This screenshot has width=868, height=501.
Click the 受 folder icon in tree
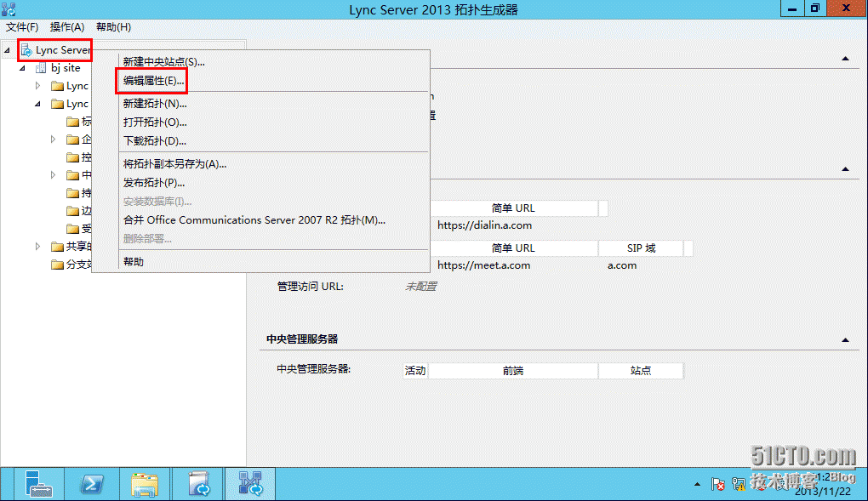click(x=72, y=229)
